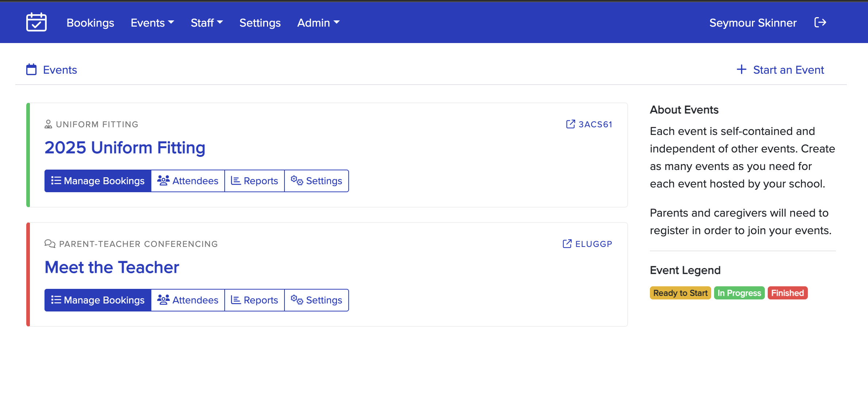Click the plus icon for Start an Event
The width and height of the screenshot is (868, 399).
(741, 69)
